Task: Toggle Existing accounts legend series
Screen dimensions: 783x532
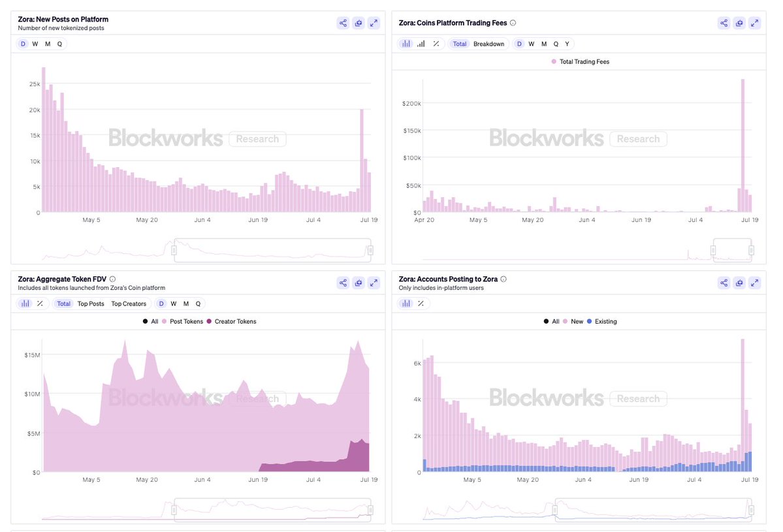Action: (x=601, y=321)
